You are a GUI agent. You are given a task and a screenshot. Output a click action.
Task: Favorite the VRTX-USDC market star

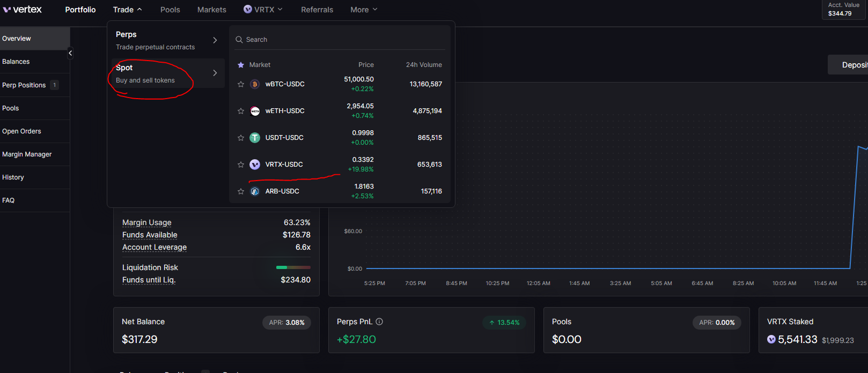coord(241,165)
